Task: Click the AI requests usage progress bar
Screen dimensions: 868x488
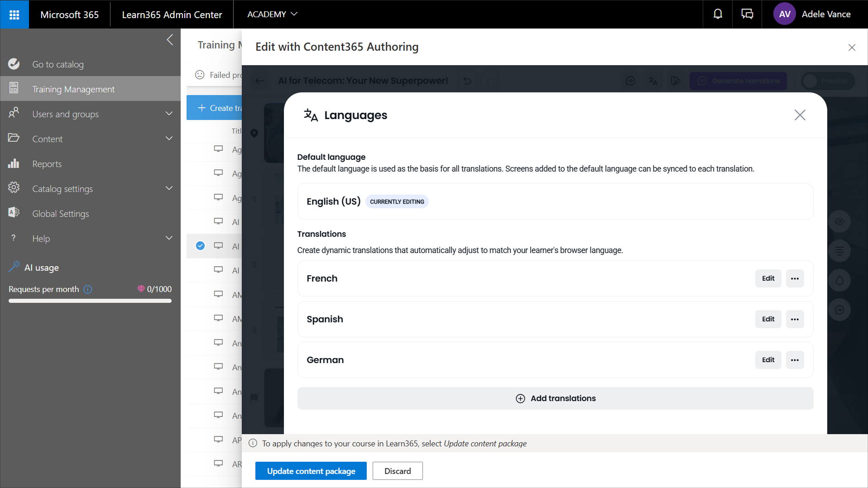Action: (x=90, y=301)
